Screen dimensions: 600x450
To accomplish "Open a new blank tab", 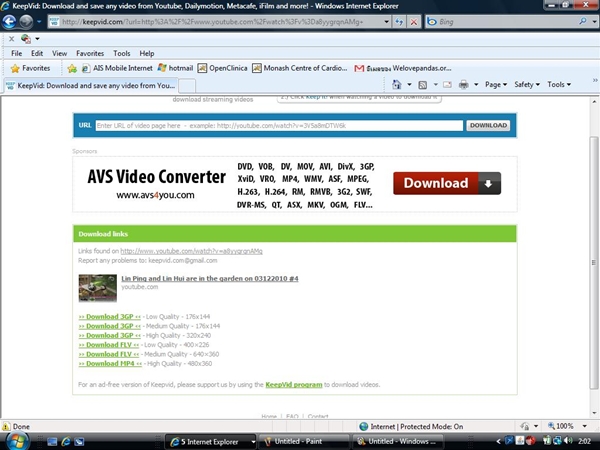I will (x=187, y=86).
